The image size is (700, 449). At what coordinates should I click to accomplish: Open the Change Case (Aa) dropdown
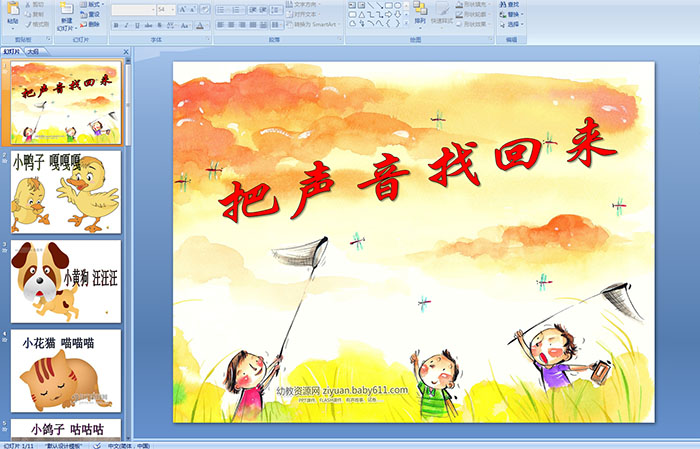(185, 25)
